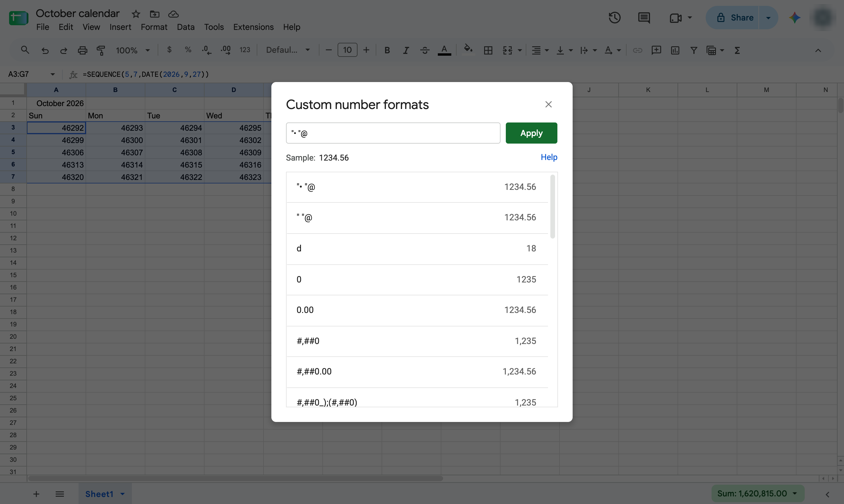844x504 pixels.
Task: Start a meeting with camera icon
Action: (x=675, y=18)
